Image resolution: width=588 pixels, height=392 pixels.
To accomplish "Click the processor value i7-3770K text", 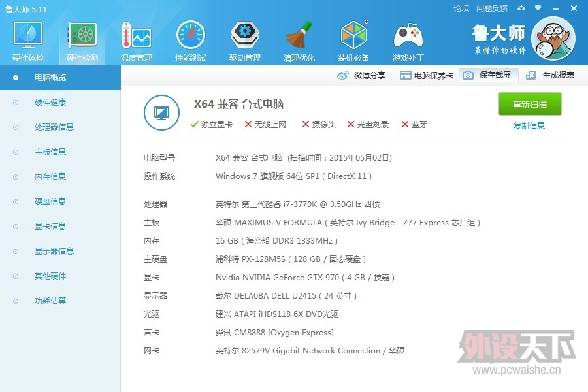I will click(298, 204).
